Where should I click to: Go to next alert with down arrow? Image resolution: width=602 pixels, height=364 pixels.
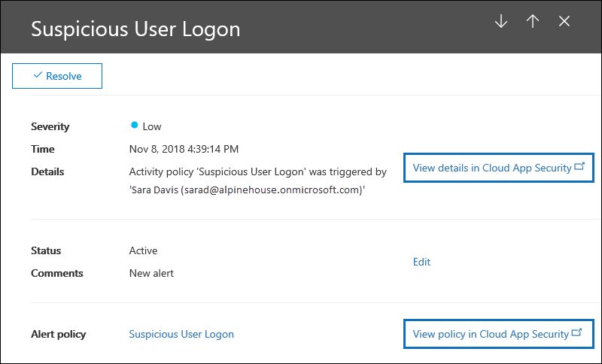(501, 21)
